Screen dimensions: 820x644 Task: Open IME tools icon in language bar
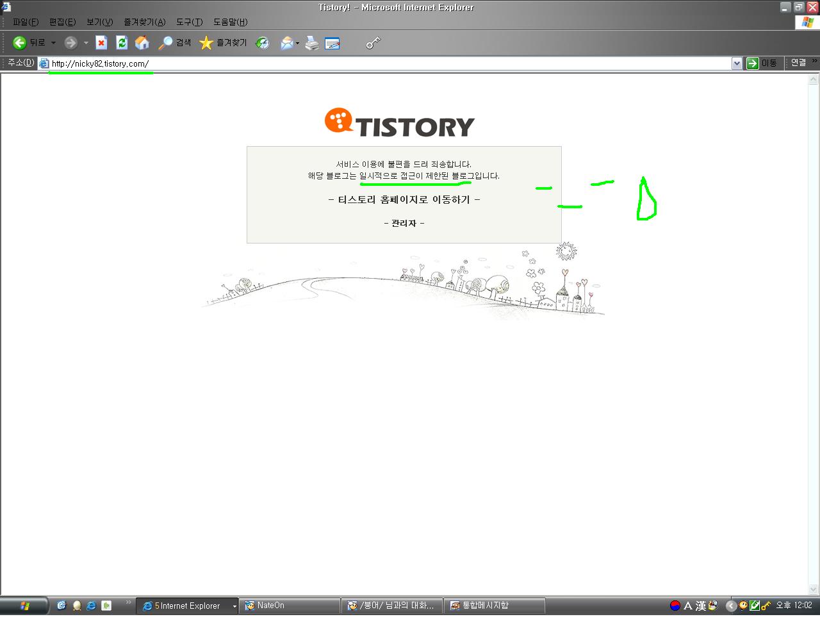coord(713,606)
